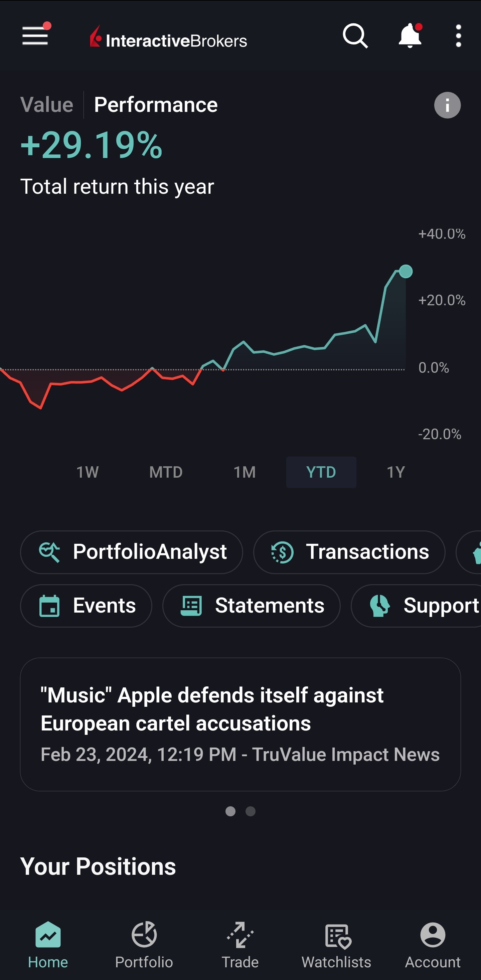Viewport: 481px width, 980px height.
Task: Tap the search magnifier icon
Action: point(355,36)
